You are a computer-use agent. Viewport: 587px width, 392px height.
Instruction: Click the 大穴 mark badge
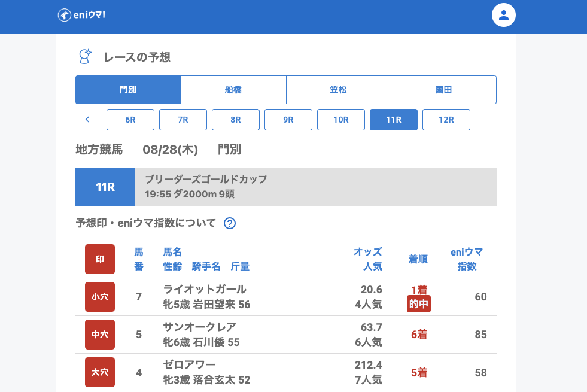100,372
